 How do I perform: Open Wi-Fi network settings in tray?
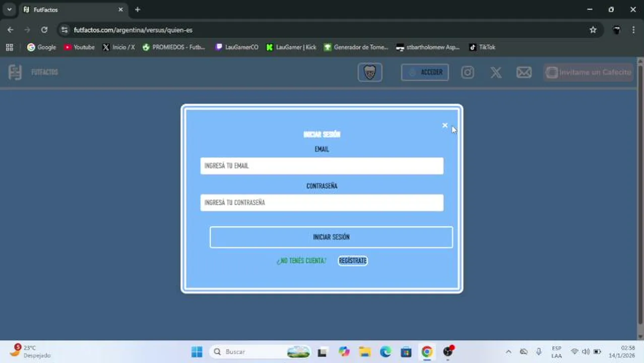574,351
